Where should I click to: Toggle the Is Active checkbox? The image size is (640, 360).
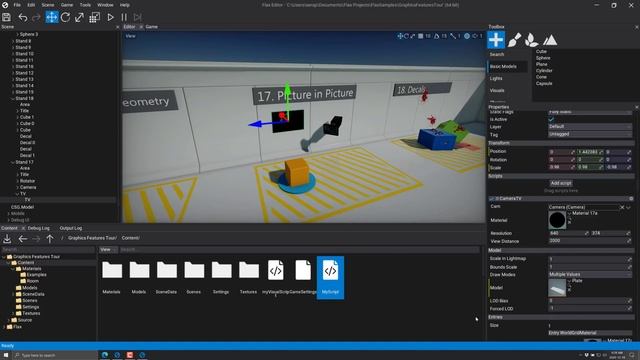(x=551, y=119)
